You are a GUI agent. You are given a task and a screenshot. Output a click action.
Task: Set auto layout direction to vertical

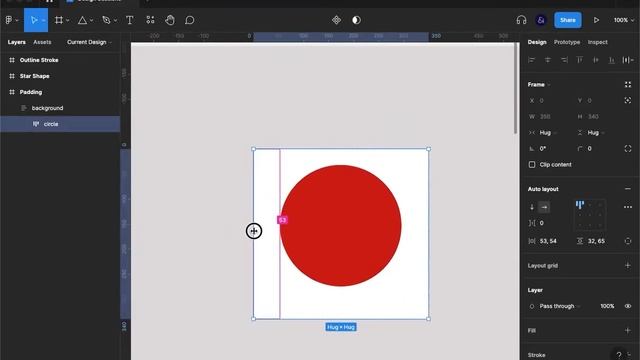(532, 207)
